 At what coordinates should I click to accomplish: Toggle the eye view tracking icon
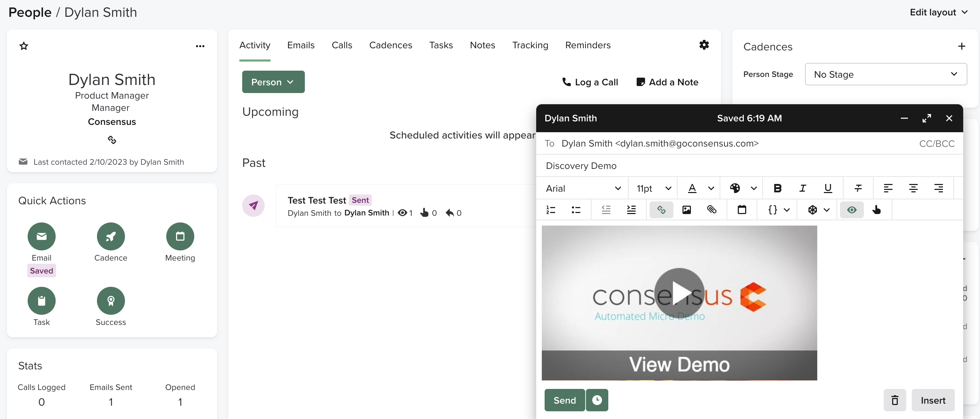coord(852,210)
